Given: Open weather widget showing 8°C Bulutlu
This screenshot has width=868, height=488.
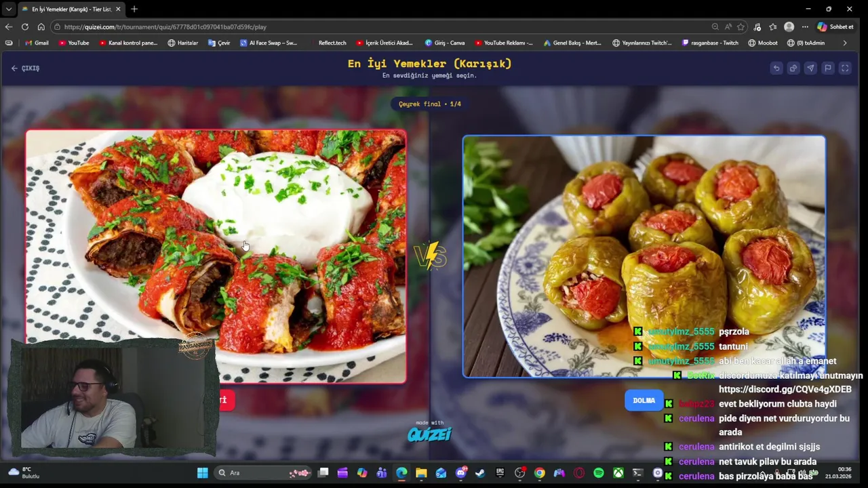Looking at the screenshot, I should tap(24, 472).
